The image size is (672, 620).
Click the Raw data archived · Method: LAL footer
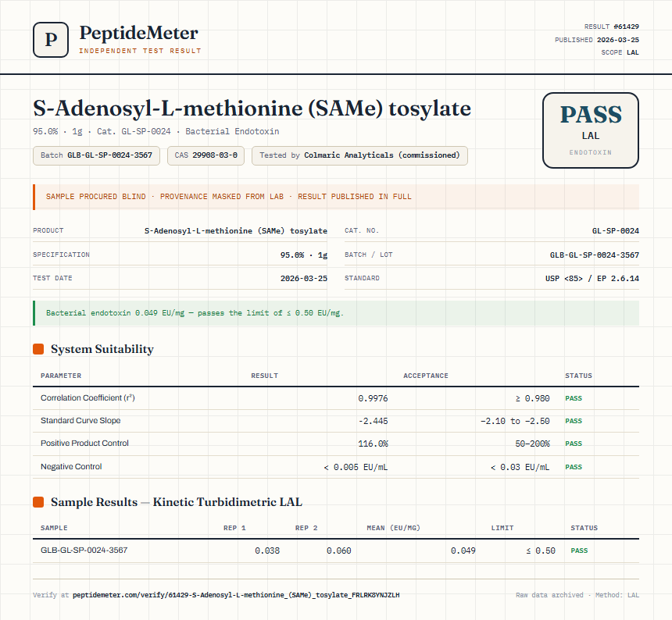point(577,595)
